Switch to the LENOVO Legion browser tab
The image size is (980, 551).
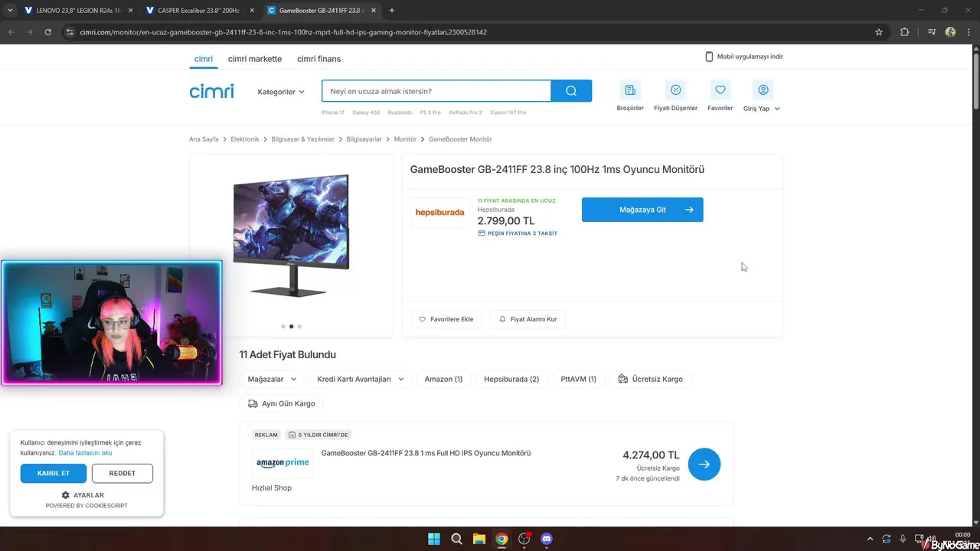point(79,11)
